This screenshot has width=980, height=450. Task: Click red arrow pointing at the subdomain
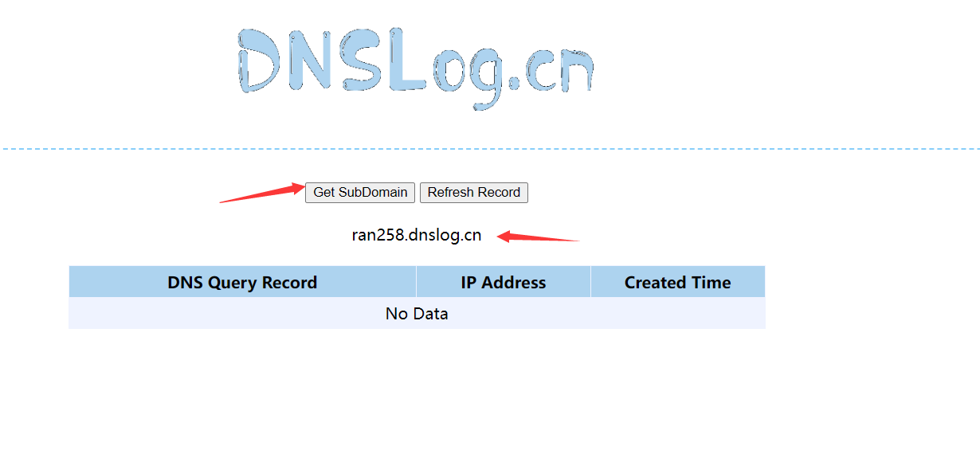pyautogui.click(x=538, y=237)
